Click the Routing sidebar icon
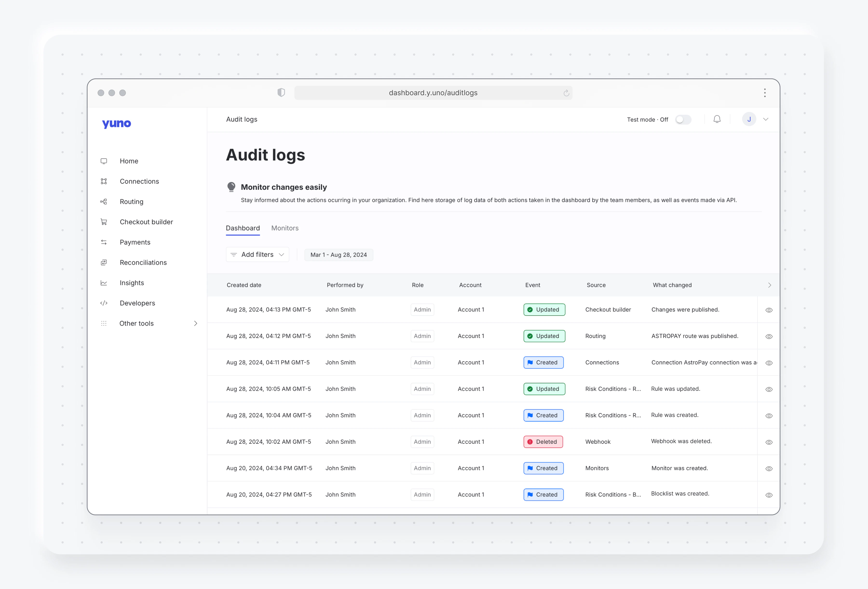The image size is (868, 589). 104,202
